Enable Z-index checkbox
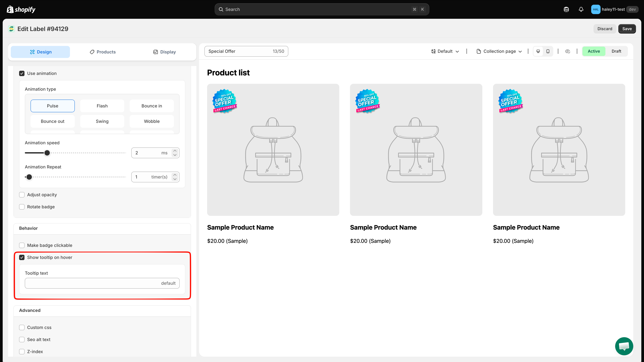 (x=22, y=351)
